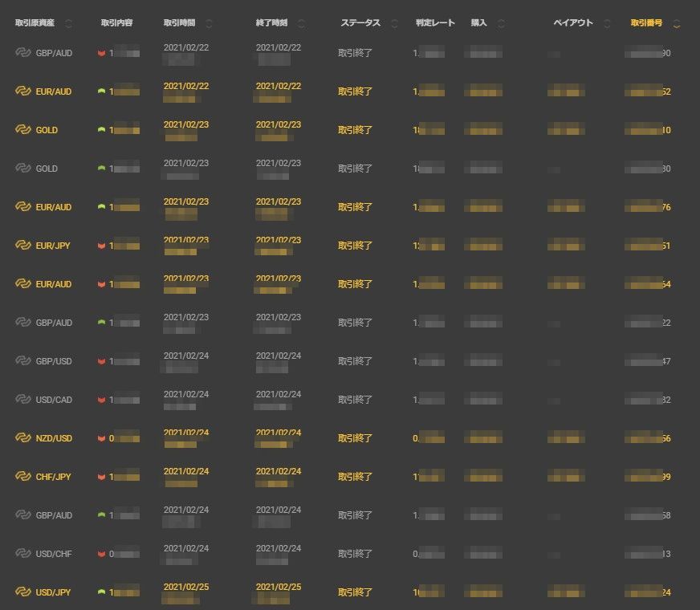Click the GBP/USD asset icon
700x610 pixels.
[22, 361]
